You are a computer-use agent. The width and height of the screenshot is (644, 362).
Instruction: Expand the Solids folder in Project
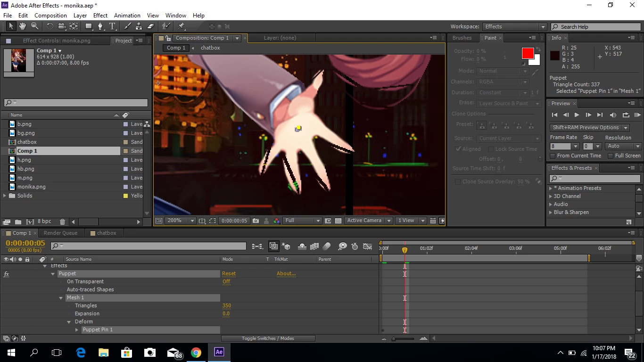(x=5, y=196)
